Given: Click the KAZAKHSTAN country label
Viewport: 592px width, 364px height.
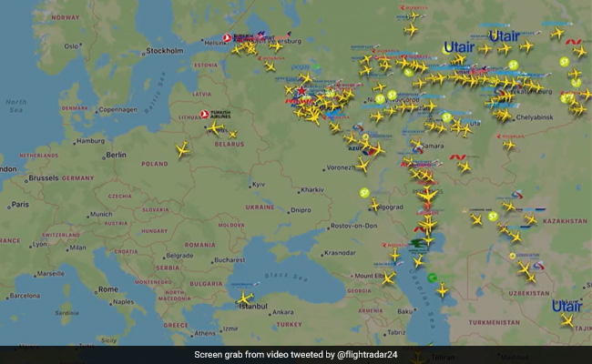Looking at the screenshot, I should click(x=565, y=221).
